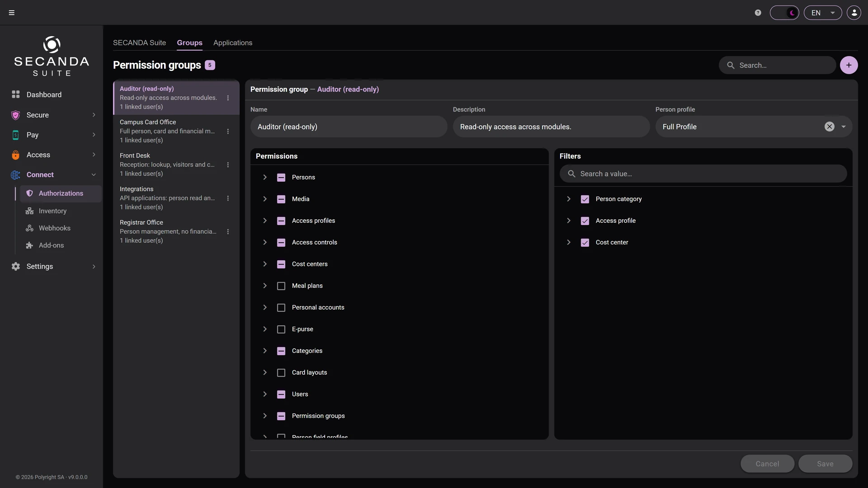Click the Filters search a value field
Viewport: 868px width, 488px height.
pos(703,174)
